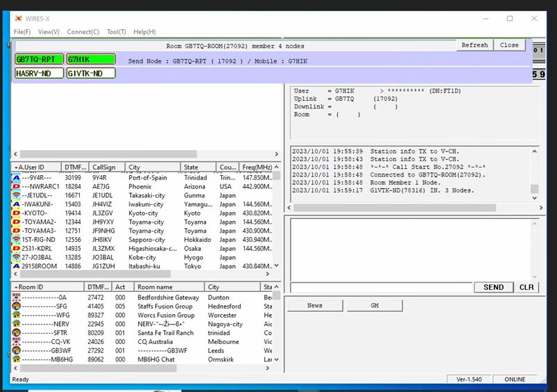Click room icon of the 0A Bedfordshire Gateway row
Viewport: 557px width, 392px height.
coord(16,297)
